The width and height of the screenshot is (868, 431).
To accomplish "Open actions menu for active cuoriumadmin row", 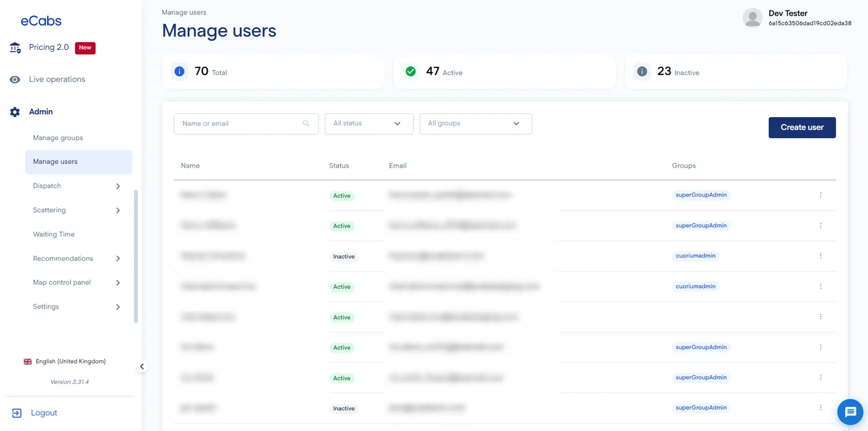I will click(x=820, y=286).
